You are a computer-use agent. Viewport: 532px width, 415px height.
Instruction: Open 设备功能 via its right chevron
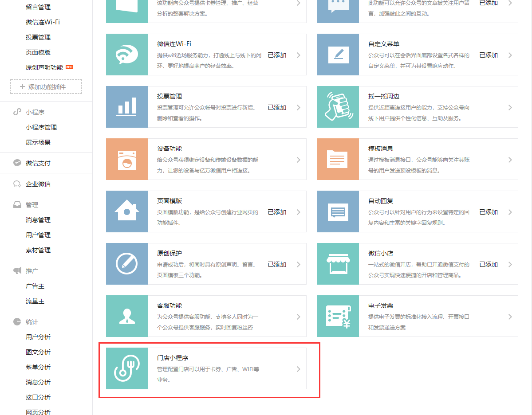pos(298,159)
